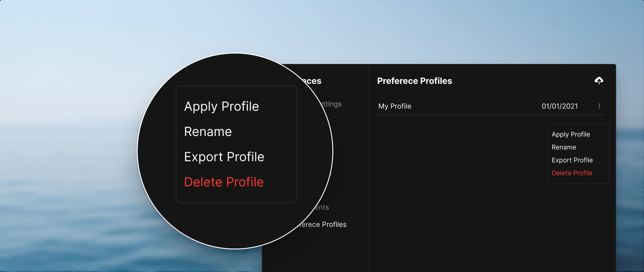This screenshot has height=272, width=644.
Task: Click Rename in the zoomed circle view
Action: (x=208, y=131)
